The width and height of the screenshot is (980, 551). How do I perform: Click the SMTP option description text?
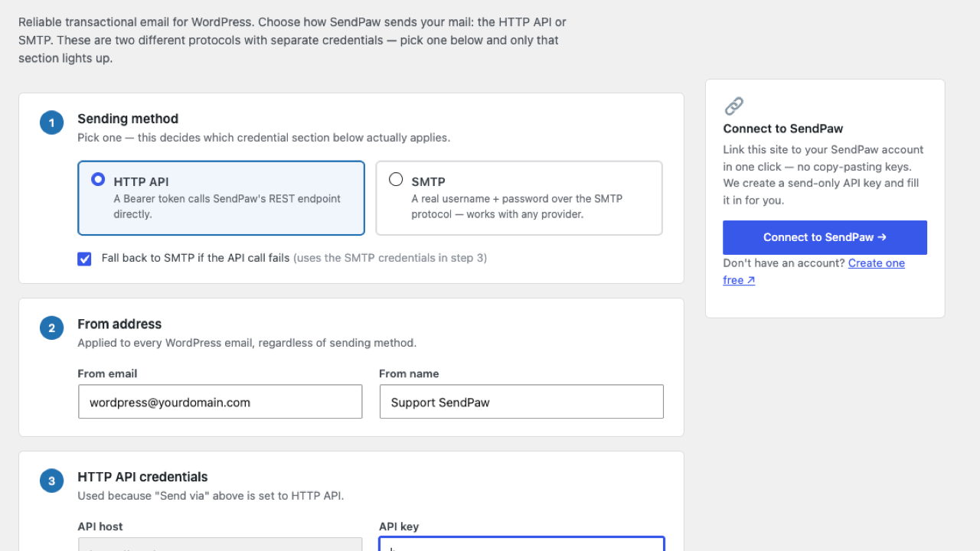[x=517, y=207]
